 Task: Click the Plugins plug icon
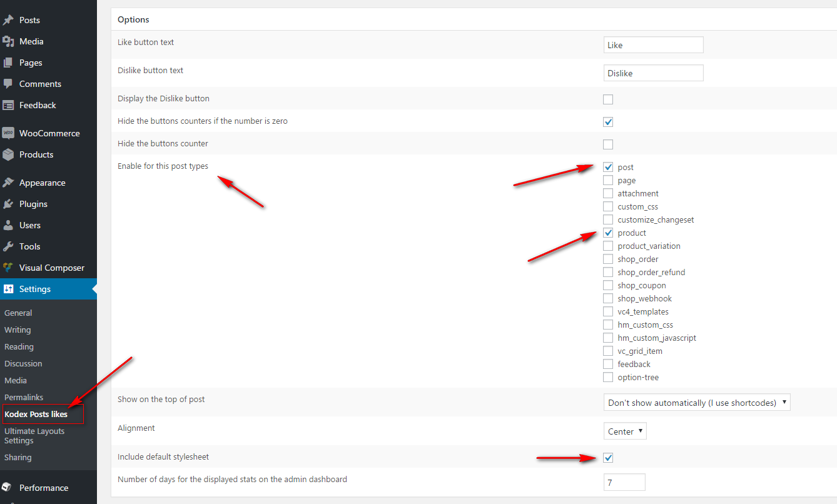[x=8, y=204]
